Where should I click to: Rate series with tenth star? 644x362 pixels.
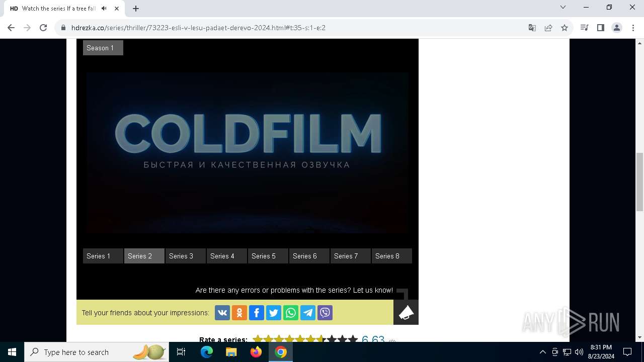(x=353, y=340)
